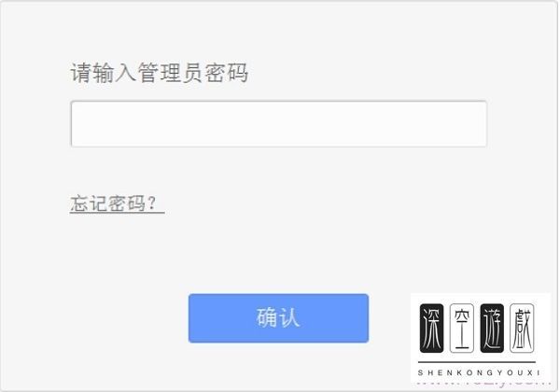
Task: Click the white Shenkong Youxi watermark box
Action: [x=481, y=338]
